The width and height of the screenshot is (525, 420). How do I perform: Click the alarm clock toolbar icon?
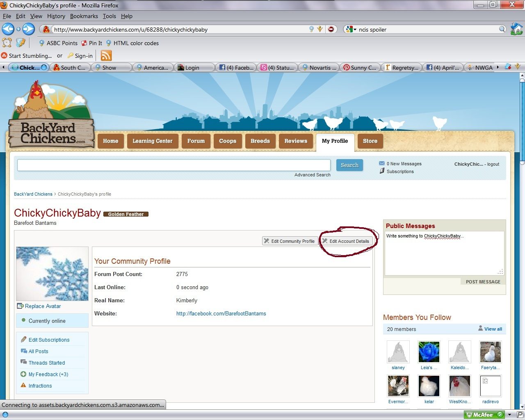[7, 43]
